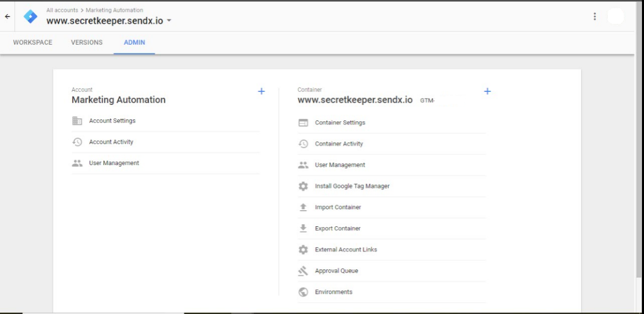Go back using the left arrow

7,17
